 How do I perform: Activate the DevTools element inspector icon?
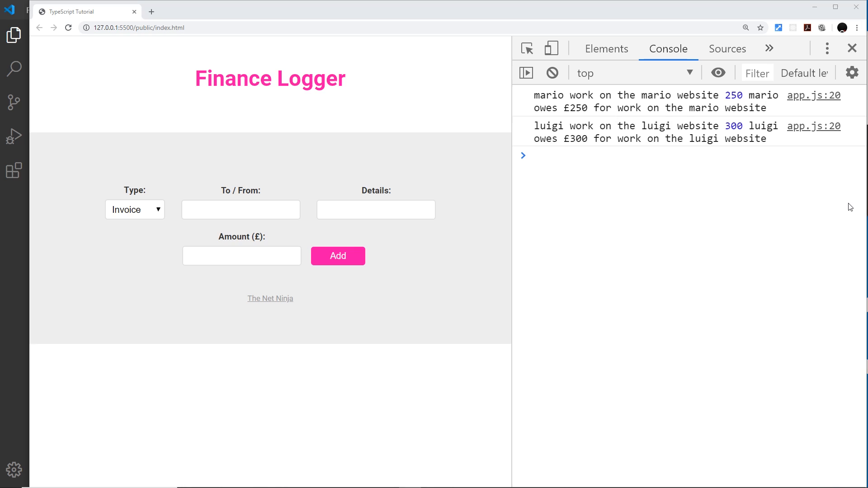pos(527,48)
